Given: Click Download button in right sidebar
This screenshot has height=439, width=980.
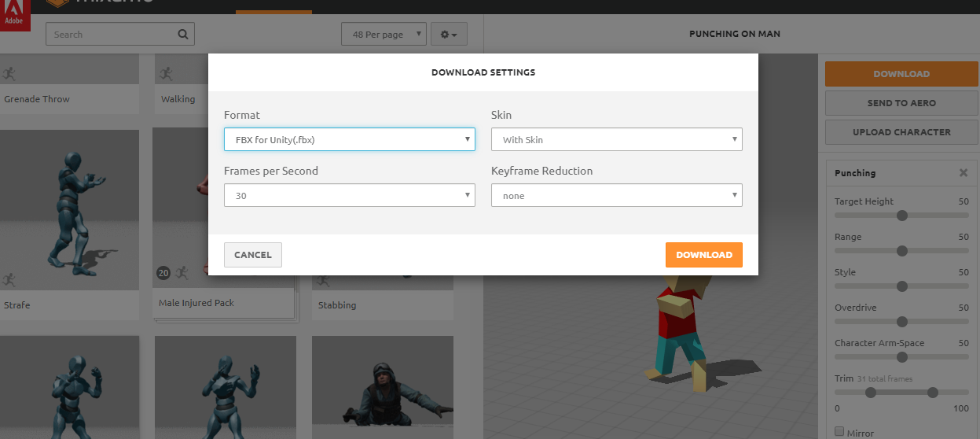Looking at the screenshot, I should (x=901, y=74).
